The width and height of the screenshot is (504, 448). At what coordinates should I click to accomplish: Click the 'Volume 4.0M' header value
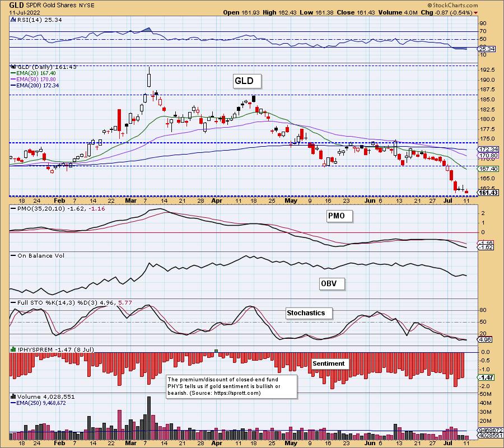(398, 12)
